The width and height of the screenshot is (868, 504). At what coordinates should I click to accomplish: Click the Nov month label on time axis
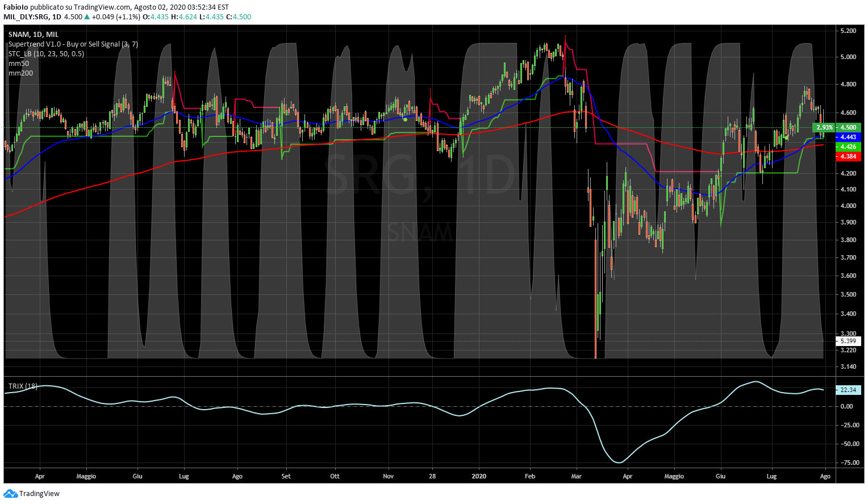[x=388, y=476]
